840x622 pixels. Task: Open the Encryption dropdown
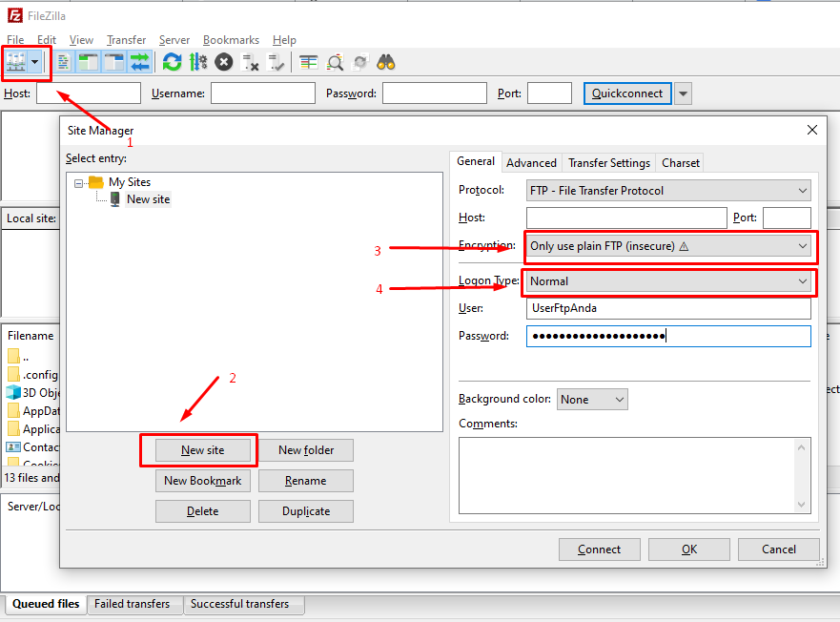pos(668,246)
